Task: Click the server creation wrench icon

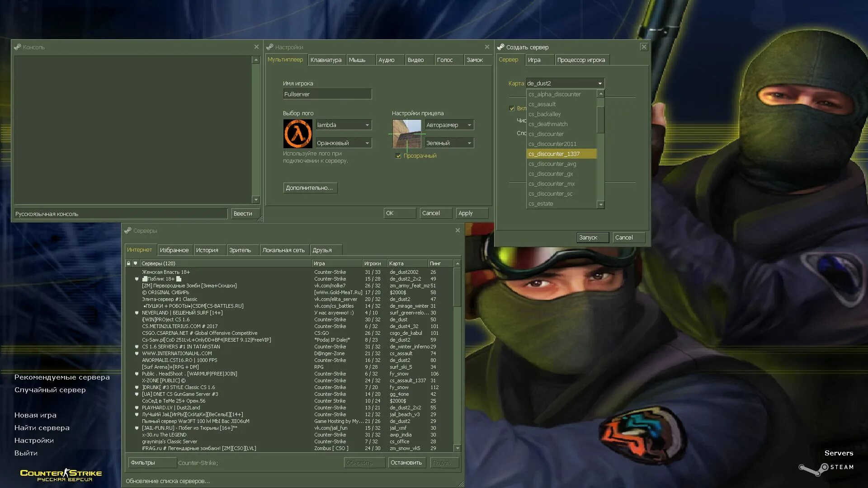Action: coord(501,47)
